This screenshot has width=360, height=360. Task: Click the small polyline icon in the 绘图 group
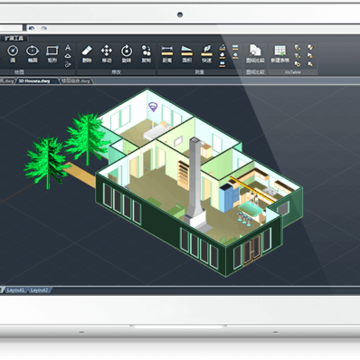68,64
